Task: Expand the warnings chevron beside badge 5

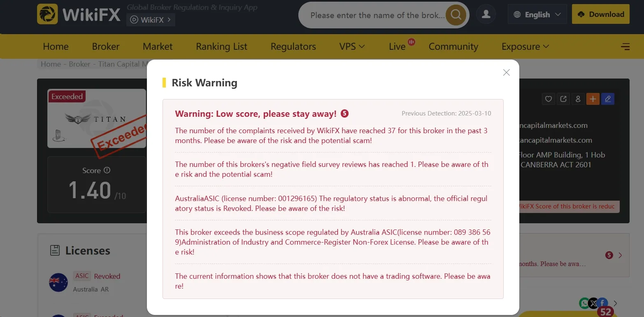Action: point(620,255)
